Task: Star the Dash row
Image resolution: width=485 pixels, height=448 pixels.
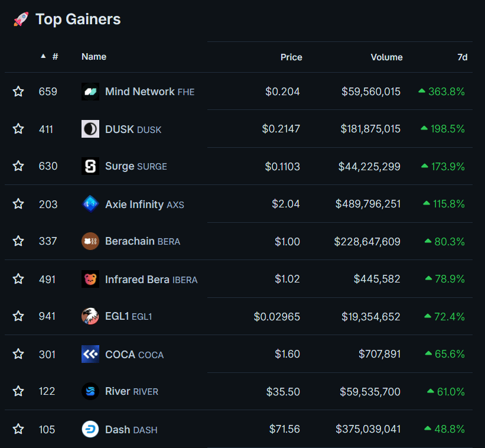Action: pyautogui.click(x=18, y=429)
